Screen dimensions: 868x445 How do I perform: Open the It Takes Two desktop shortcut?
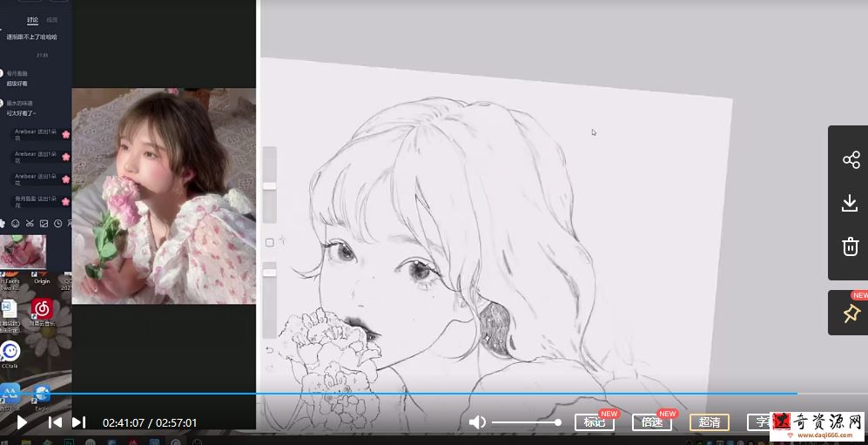9,280
